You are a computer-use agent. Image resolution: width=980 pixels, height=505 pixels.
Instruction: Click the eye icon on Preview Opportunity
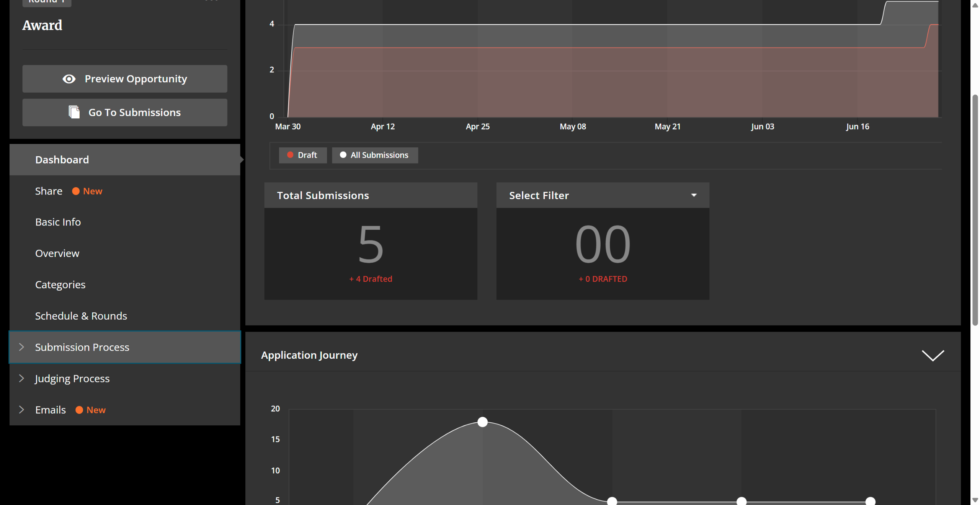69,79
